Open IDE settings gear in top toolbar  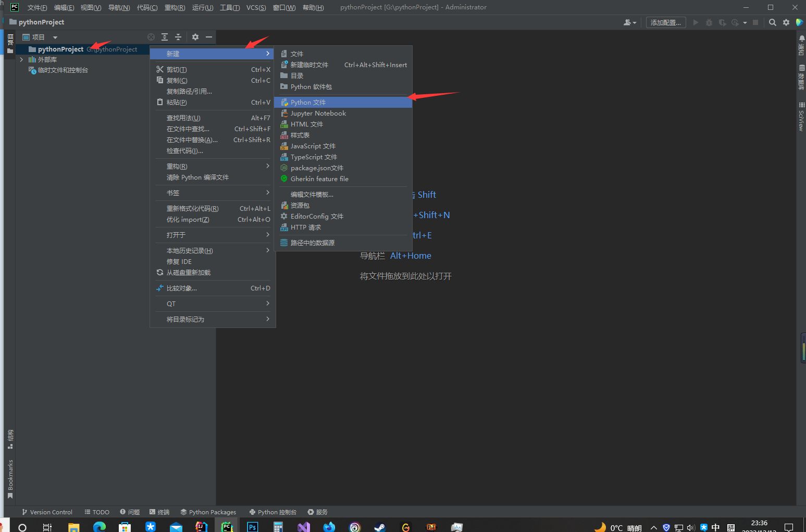tap(786, 22)
